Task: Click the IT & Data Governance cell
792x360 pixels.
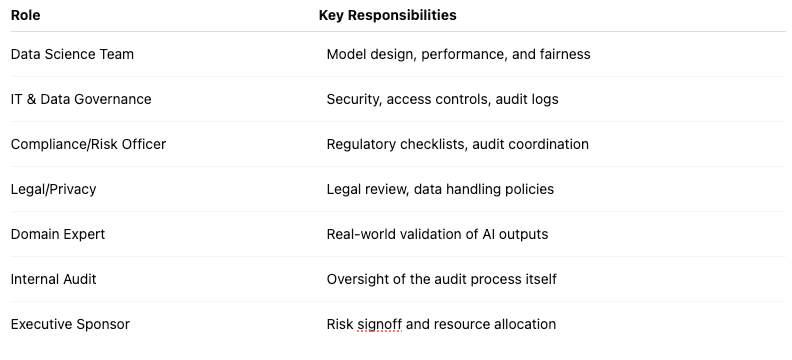Action: pos(81,99)
